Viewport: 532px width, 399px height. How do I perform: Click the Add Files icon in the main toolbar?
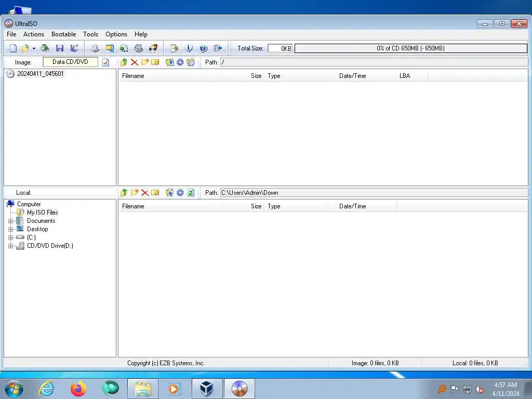point(174,48)
